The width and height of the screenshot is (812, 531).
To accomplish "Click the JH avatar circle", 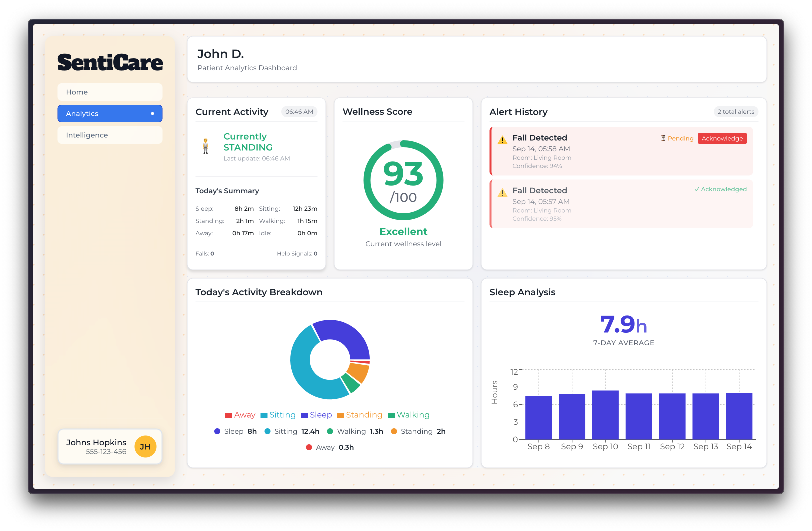I will pyautogui.click(x=145, y=446).
